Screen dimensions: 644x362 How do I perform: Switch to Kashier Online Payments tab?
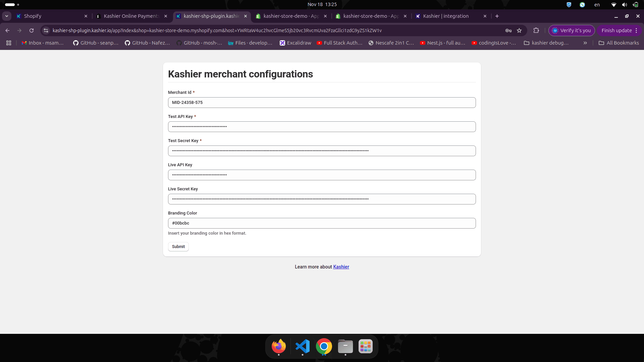(131, 16)
